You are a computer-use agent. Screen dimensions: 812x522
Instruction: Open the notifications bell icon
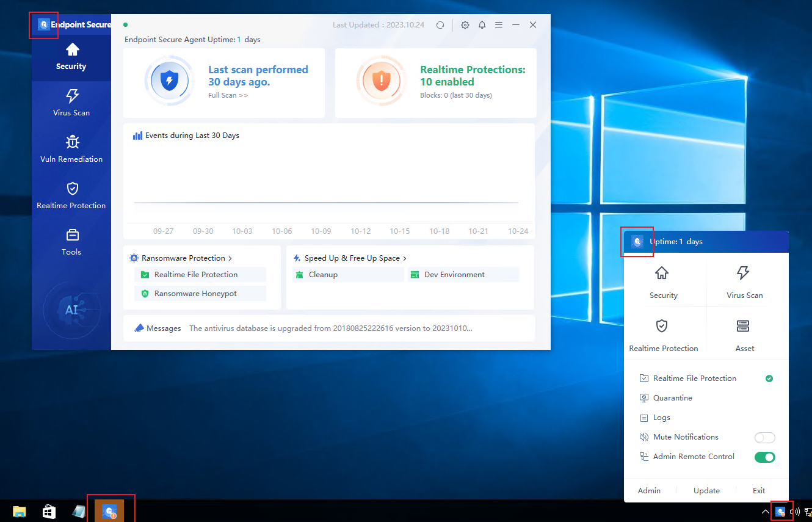point(482,25)
